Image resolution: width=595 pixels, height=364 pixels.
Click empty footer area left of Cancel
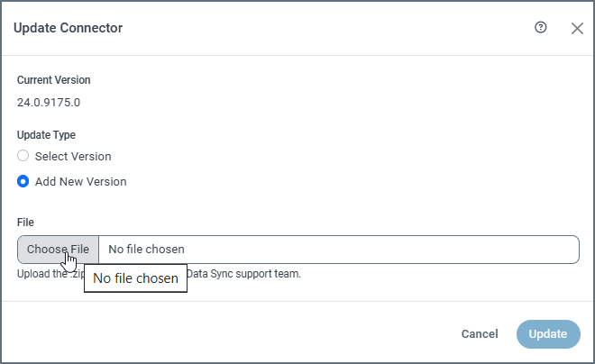225,333
